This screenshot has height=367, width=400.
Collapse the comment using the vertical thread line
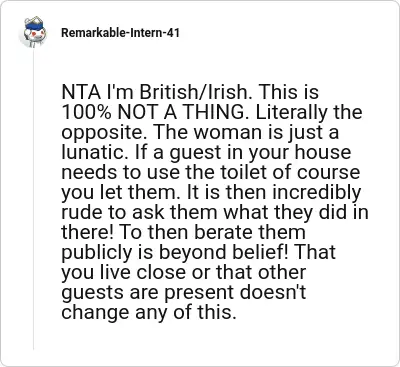point(33,199)
